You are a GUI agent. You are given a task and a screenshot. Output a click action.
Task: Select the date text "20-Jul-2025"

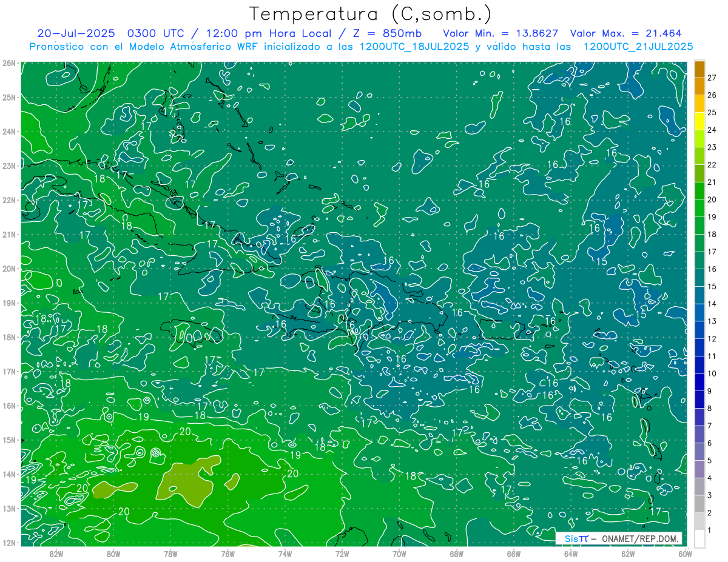(x=76, y=33)
